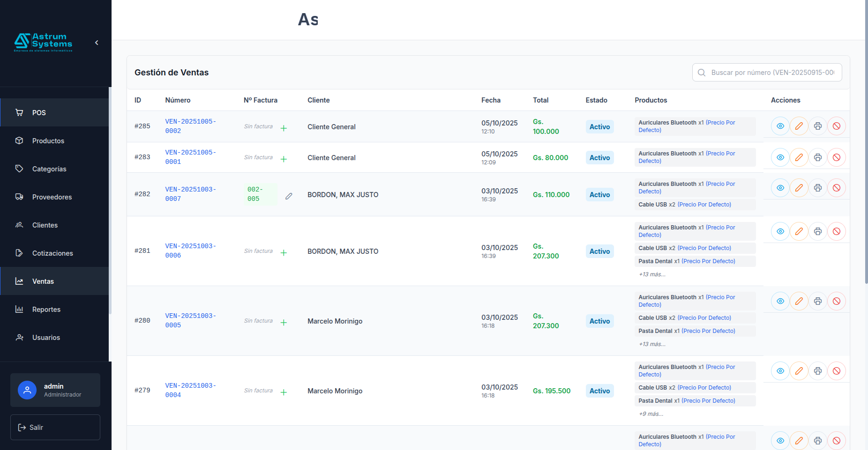Click the edit pencil icon for sale #283
This screenshot has width=868, height=450.
(799, 157)
